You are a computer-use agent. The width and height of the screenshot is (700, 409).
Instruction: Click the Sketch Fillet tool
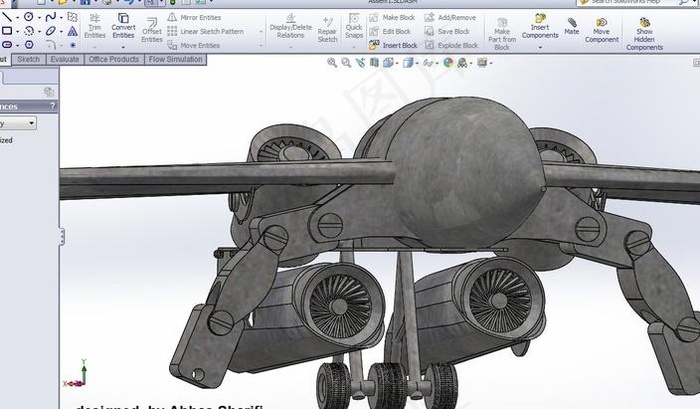(50, 45)
